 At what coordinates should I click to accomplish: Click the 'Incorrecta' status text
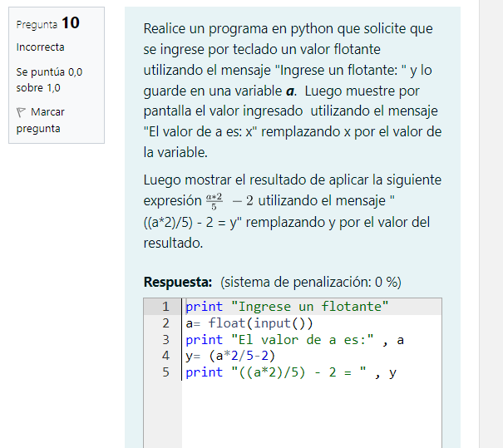[x=40, y=47]
